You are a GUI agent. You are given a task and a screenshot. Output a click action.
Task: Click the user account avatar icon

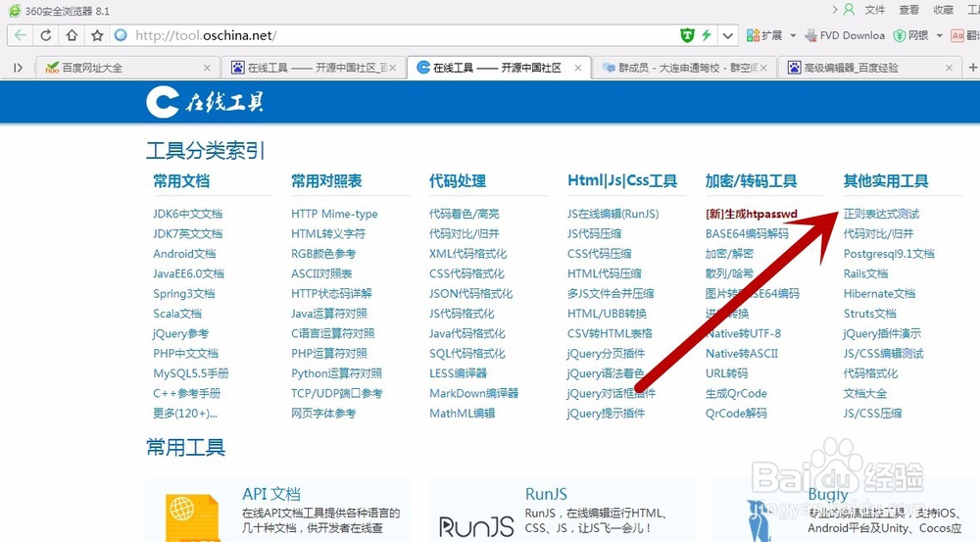coord(849,10)
